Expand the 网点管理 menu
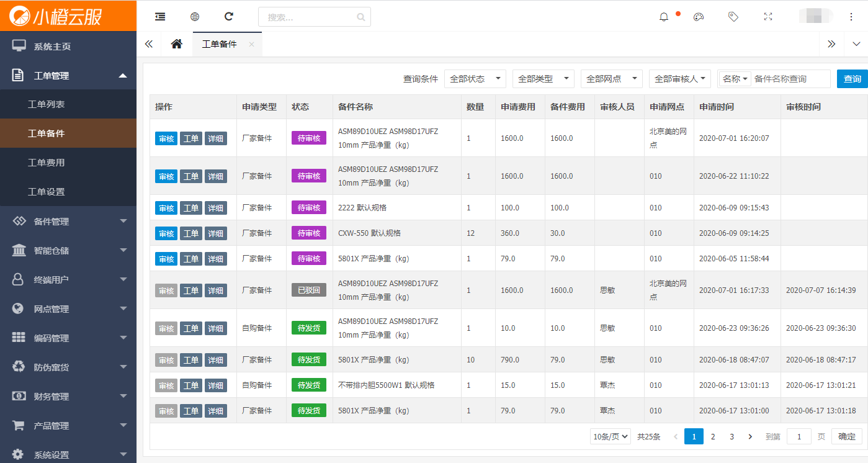Viewport: 868px width, 463px height. [68, 309]
